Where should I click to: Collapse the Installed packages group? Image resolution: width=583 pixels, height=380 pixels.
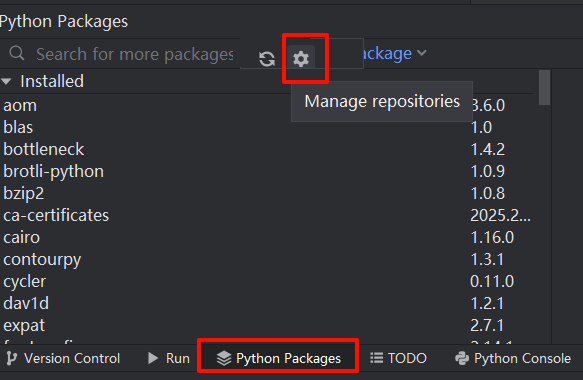click(x=6, y=81)
